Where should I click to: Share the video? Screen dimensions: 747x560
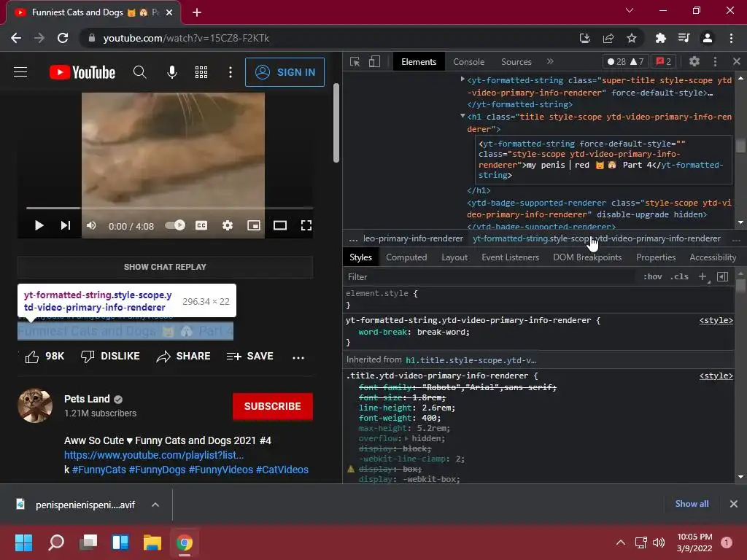pos(183,356)
